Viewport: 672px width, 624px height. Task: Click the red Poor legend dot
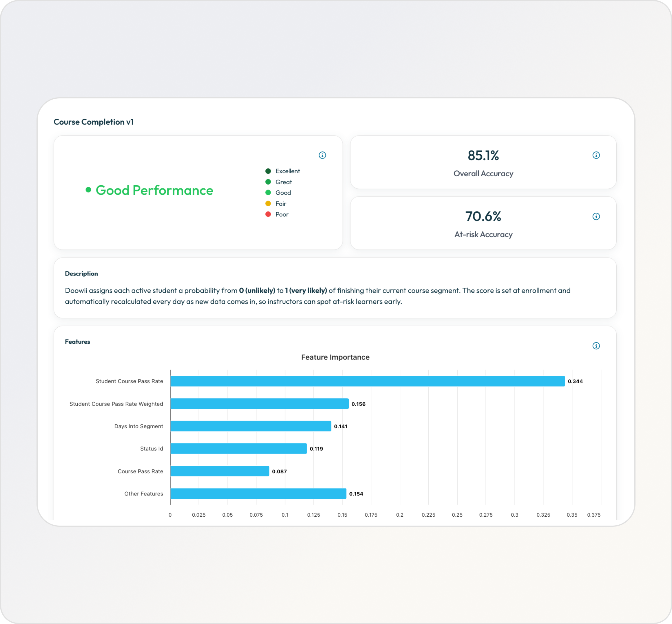[268, 214]
